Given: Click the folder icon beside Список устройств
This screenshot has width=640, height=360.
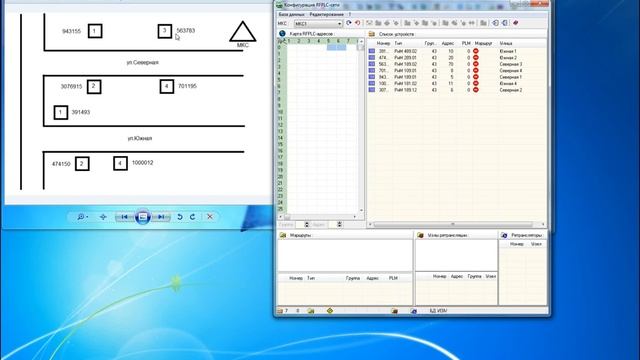Looking at the screenshot, I should 371,34.
